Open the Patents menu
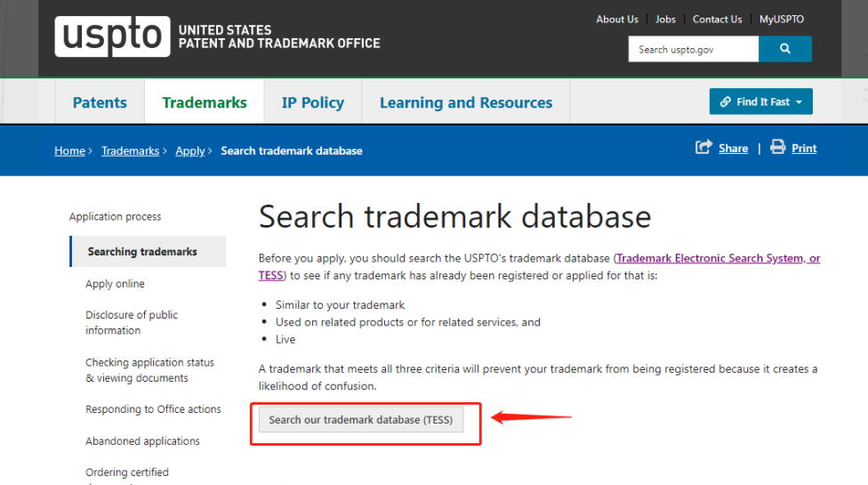This screenshot has height=485, width=868. click(100, 102)
